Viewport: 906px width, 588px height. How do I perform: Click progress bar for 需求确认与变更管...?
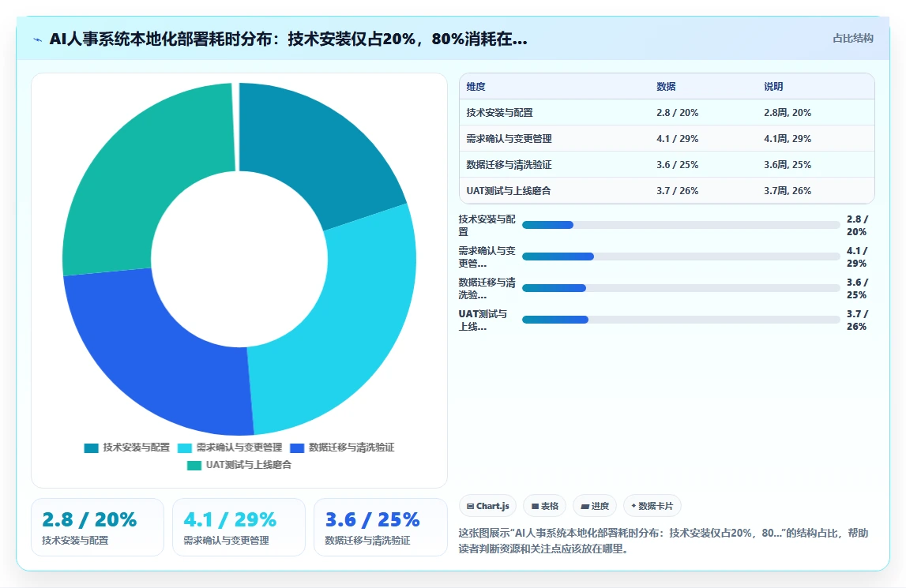681,257
